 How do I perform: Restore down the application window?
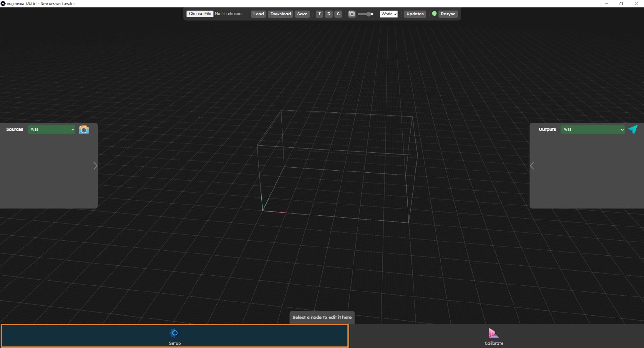[621, 3]
